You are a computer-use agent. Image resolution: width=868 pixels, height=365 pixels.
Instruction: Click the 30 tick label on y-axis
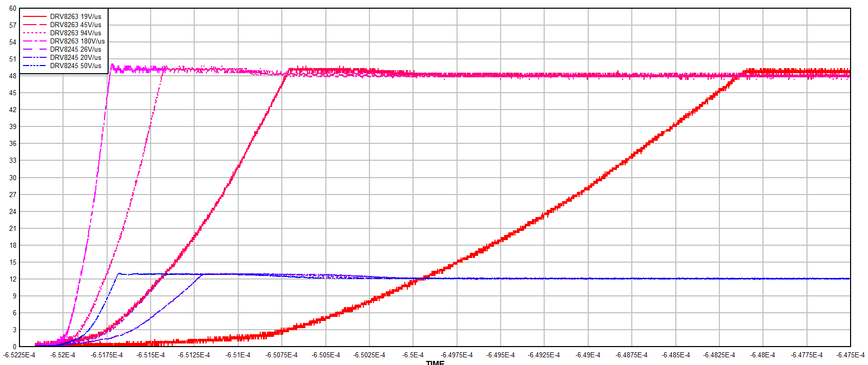pos(13,178)
